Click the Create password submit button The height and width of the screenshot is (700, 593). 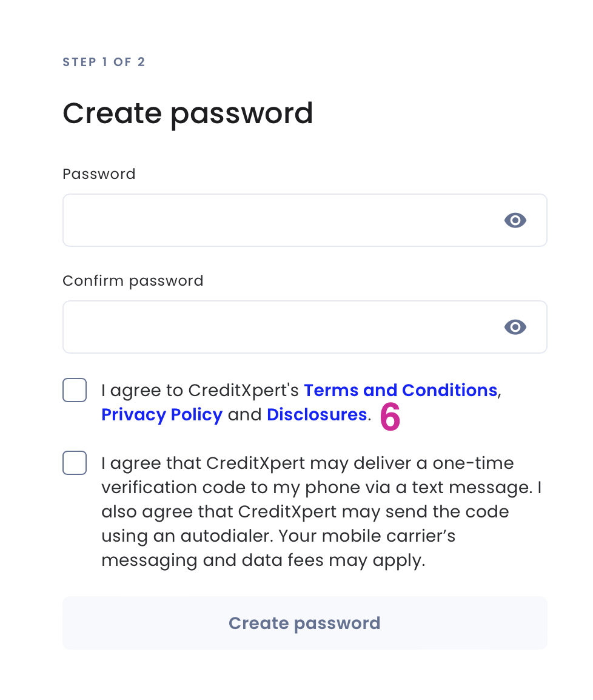(x=305, y=623)
